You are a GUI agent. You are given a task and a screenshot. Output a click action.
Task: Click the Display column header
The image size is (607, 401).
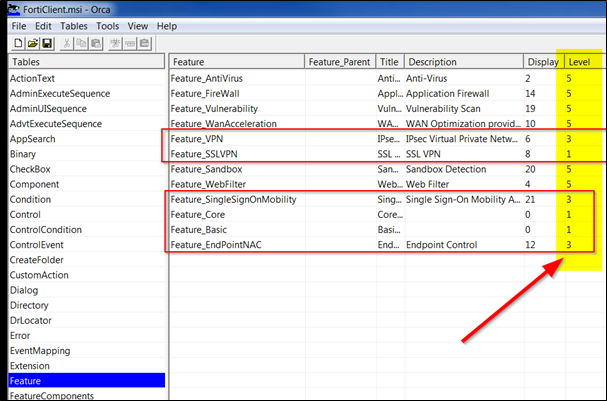click(544, 62)
